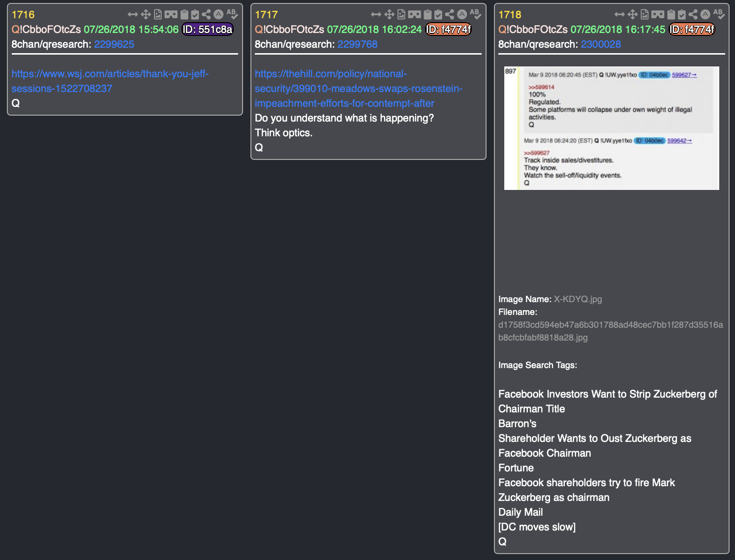The image size is (735, 560).
Task: Click the four-way move icon on post 1716
Action: (146, 15)
